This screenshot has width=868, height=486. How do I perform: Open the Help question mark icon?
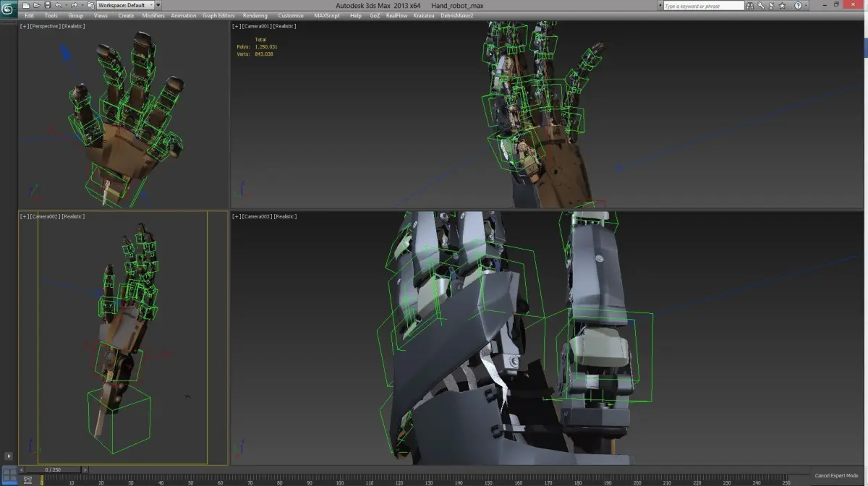pos(796,5)
